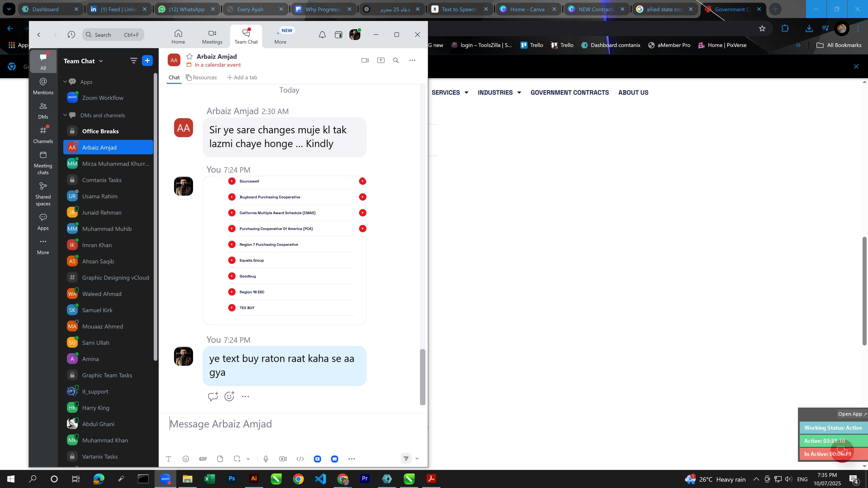Open Excel from the Windows taskbar
The height and width of the screenshot is (488, 868).
pos(210,479)
